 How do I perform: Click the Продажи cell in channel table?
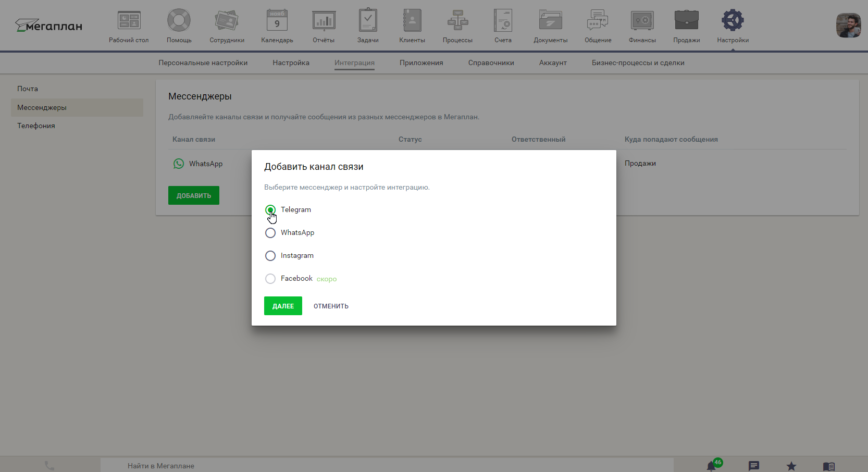pyautogui.click(x=640, y=164)
